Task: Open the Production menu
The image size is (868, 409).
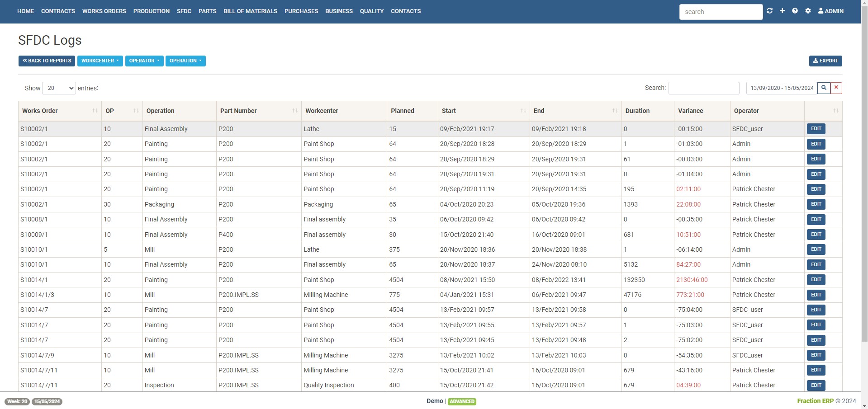Action: click(x=151, y=11)
